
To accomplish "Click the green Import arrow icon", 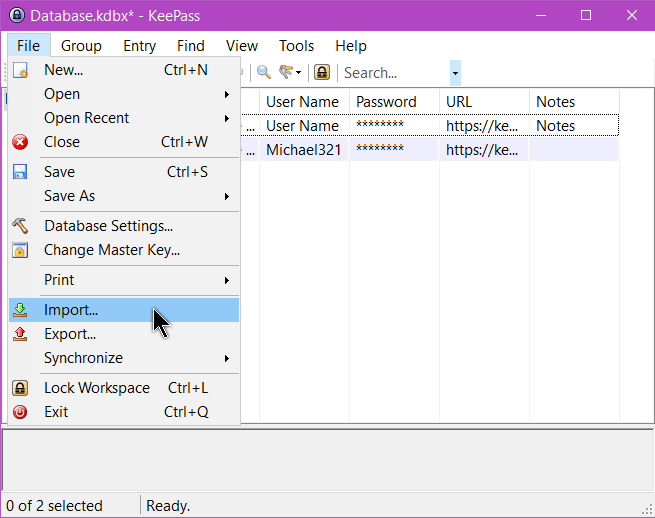I will [x=20, y=310].
